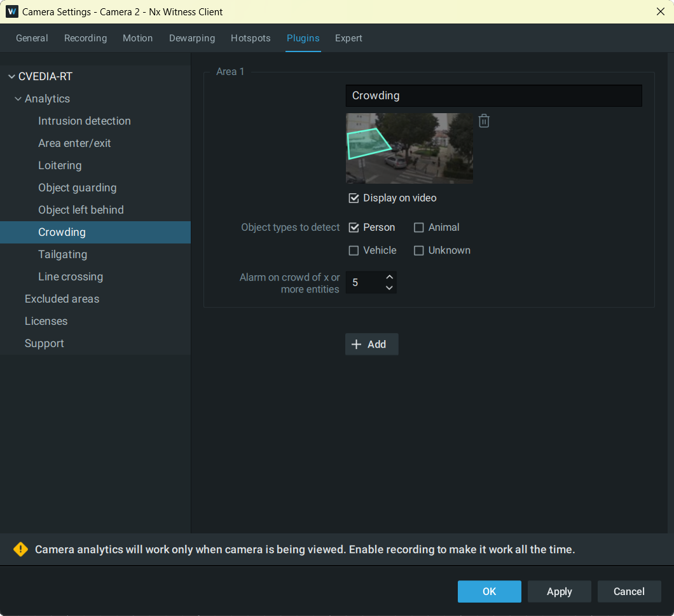The image size is (674, 616).
Task: Click the CVEDIA-RT plugin label
Action: click(x=46, y=76)
